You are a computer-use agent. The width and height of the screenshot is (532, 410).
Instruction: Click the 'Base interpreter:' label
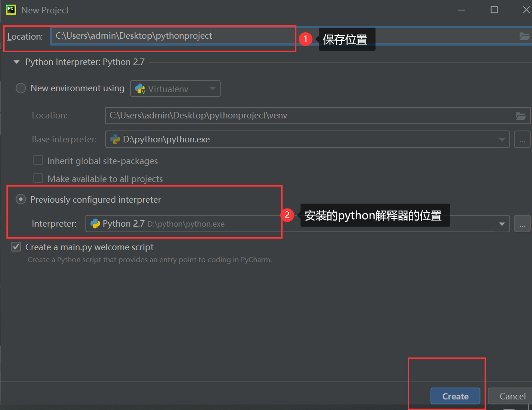[64, 139]
